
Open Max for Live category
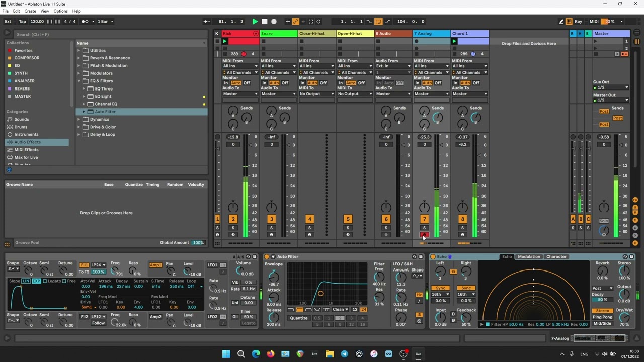coord(26,157)
